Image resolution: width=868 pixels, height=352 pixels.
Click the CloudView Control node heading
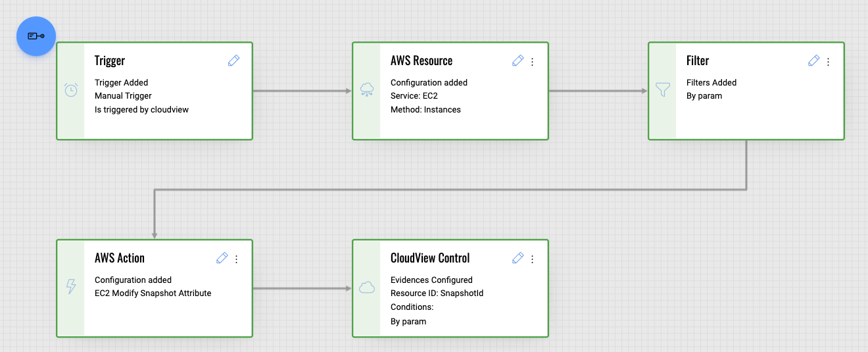pos(430,258)
